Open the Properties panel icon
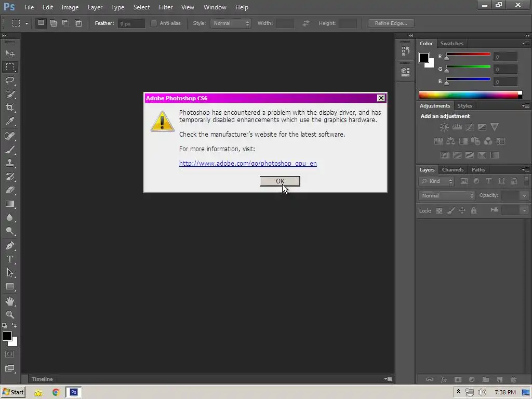Viewport: 532px width, 399px height. pyautogui.click(x=405, y=72)
